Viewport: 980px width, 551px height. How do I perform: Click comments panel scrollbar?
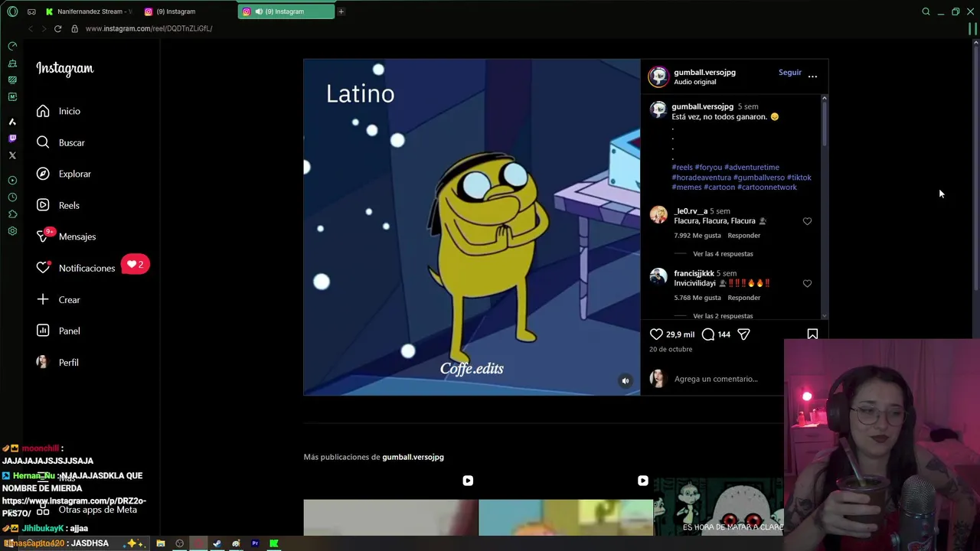coord(824,122)
